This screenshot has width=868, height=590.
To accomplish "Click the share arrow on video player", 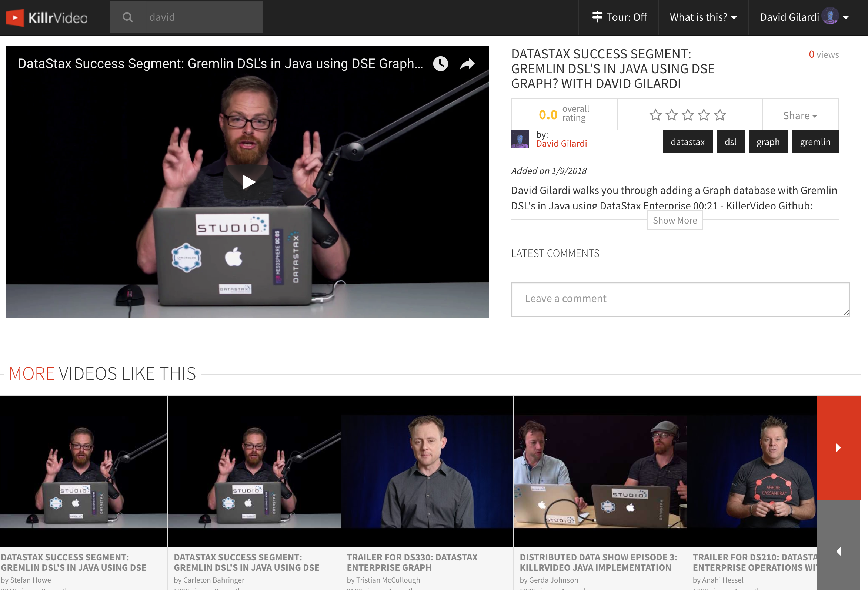I will point(467,64).
